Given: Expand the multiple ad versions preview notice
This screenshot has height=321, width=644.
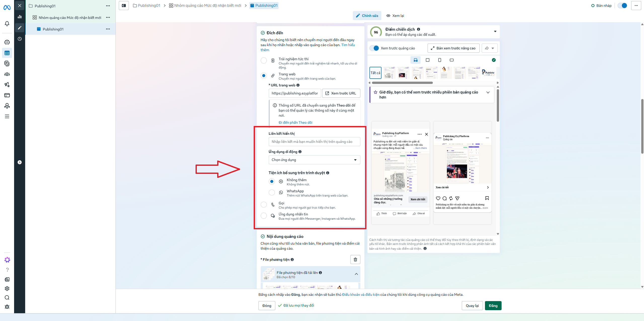Looking at the screenshot, I should 488,92.
